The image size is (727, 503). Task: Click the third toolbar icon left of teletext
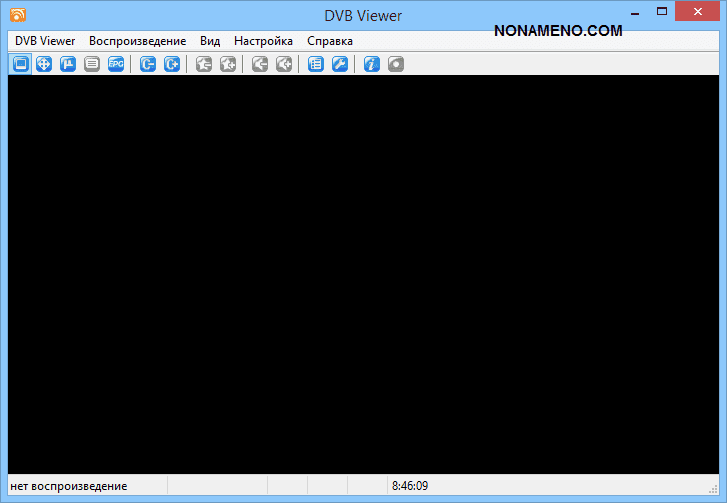pyautogui.click(x=68, y=64)
